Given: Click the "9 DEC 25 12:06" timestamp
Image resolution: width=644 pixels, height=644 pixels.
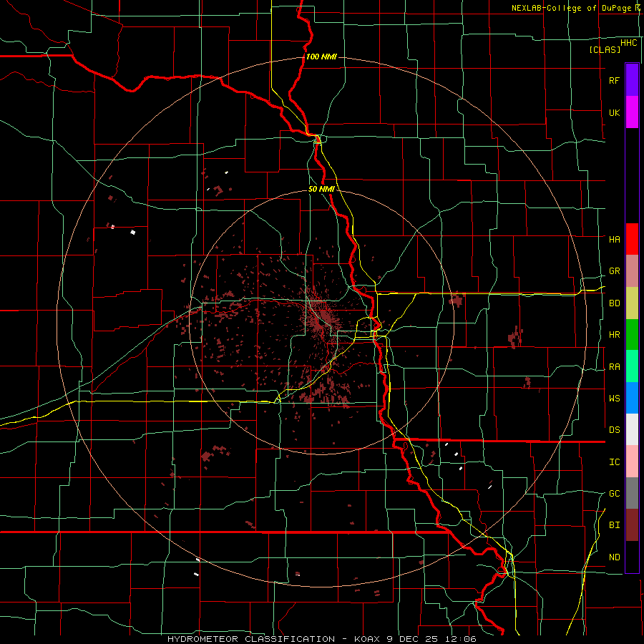Looking at the screenshot, I should click(431, 639).
